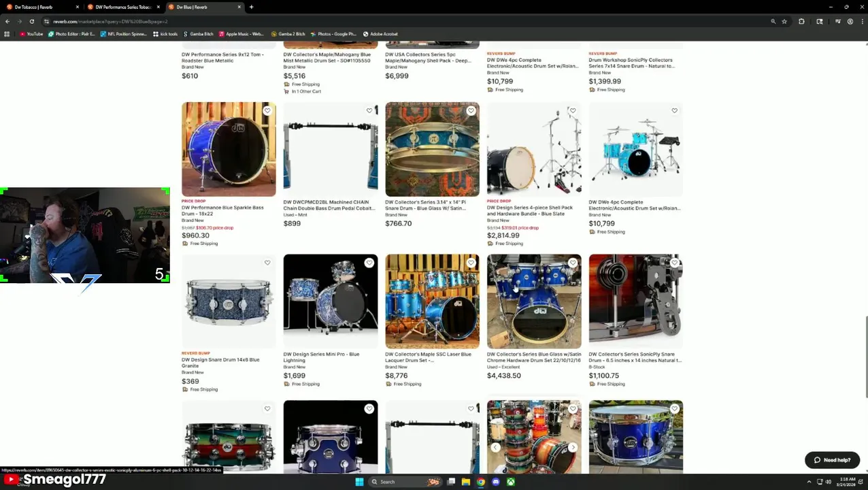Open Discord from the taskbar

pyautogui.click(x=495, y=482)
